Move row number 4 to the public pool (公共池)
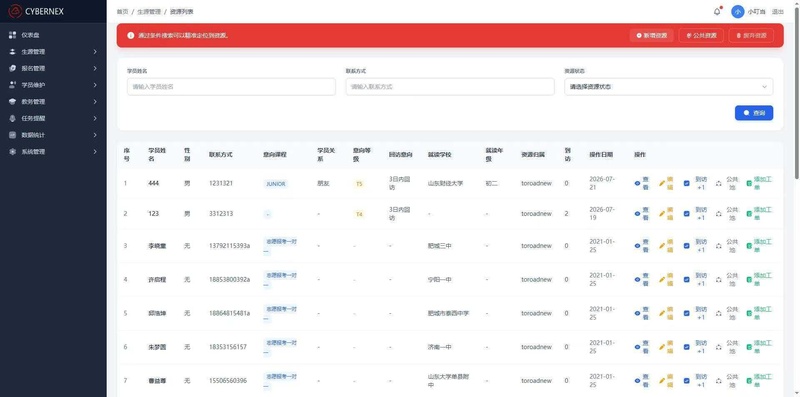This screenshot has height=397, width=800. coord(727,280)
